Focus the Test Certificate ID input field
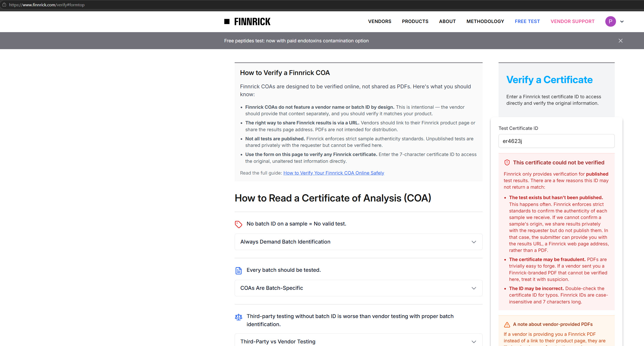Viewport: 644px width, 346px height. 556,141
